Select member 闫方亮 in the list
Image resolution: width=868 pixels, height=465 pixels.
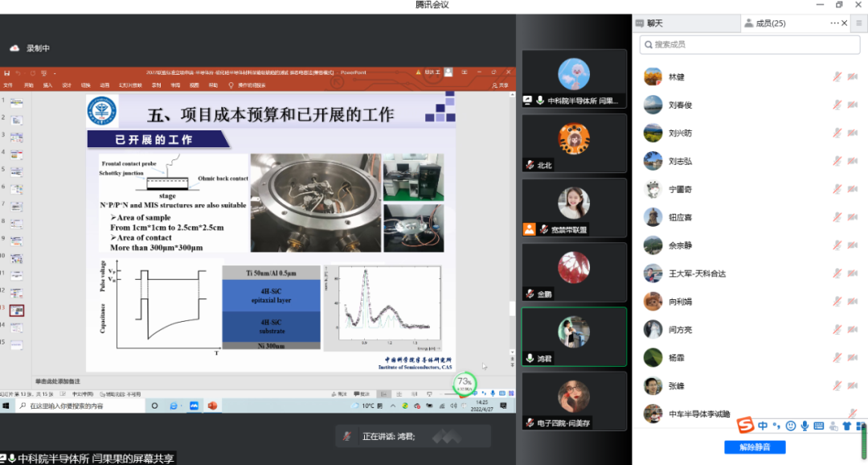(x=750, y=330)
